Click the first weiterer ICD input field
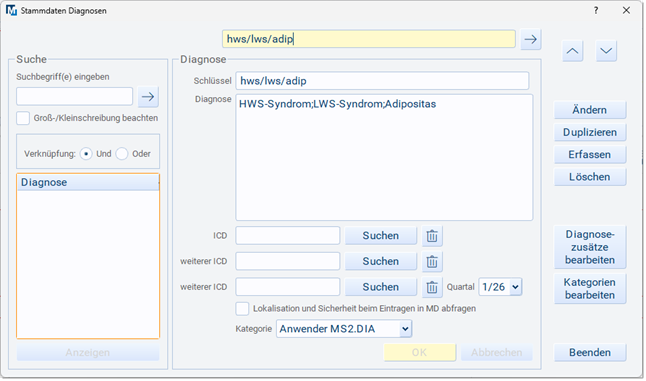 point(288,261)
